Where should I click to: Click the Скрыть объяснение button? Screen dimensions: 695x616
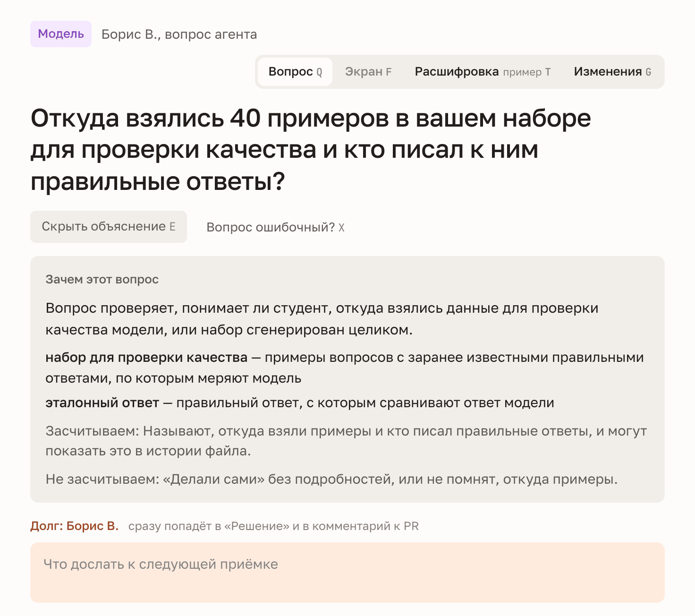click(x=109, y=227)
